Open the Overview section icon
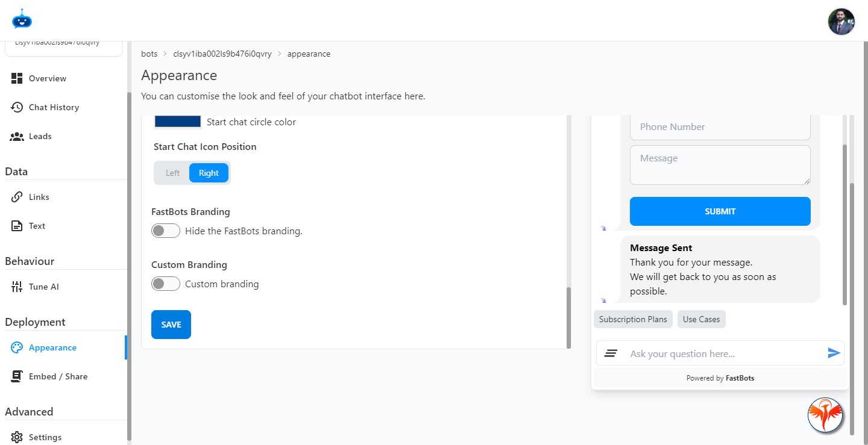Viewport: 868px width, 445px height. pos(16,78)
